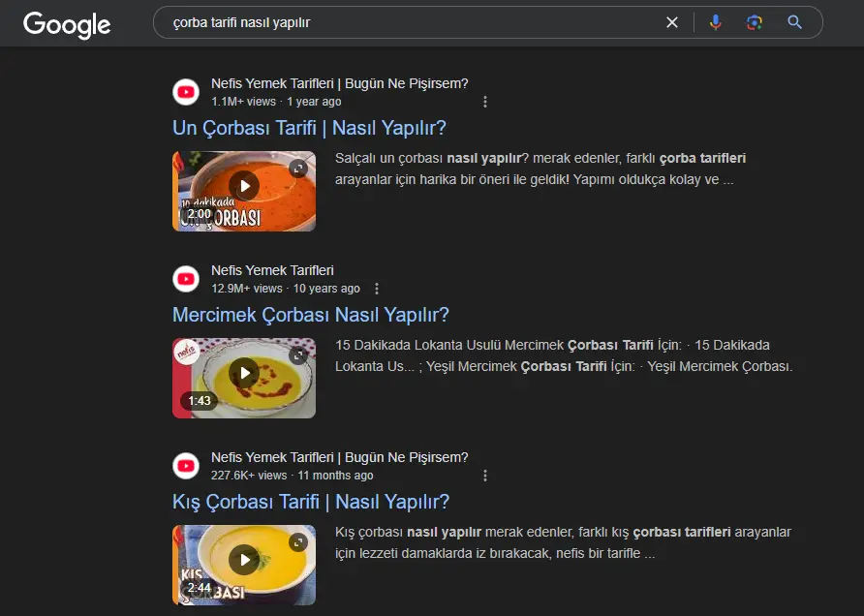Expand preview icon on Un Çorbası thumbnail
This screenshot has height=616, width=864.
pos(298,169)
